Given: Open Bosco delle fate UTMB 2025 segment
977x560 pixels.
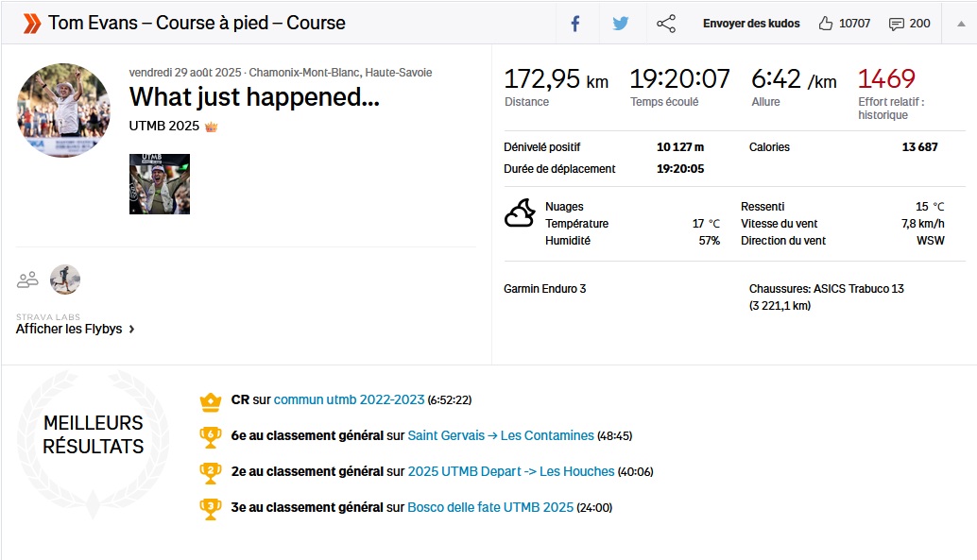Looking at the screenshot, I should pyautogui.click(x=489, y=507).
